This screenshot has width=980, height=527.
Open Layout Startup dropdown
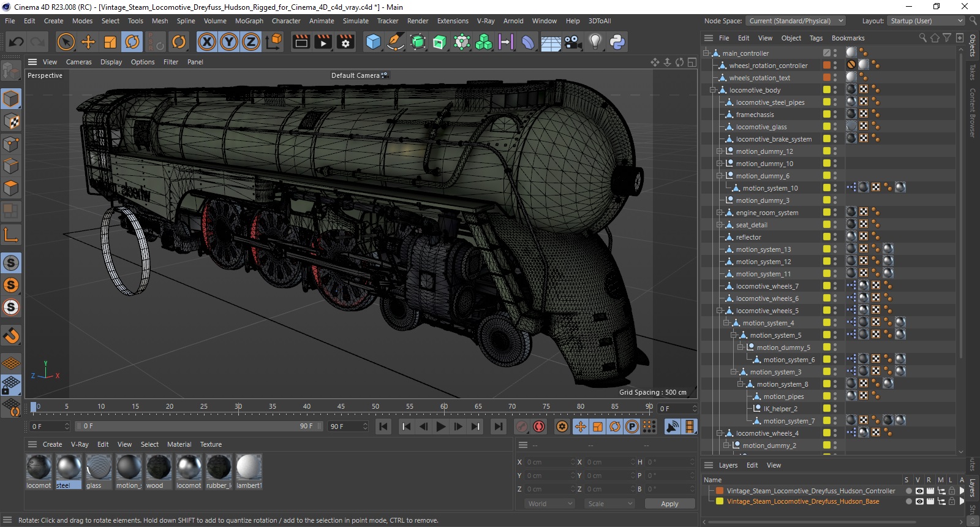tap(927, 21)
